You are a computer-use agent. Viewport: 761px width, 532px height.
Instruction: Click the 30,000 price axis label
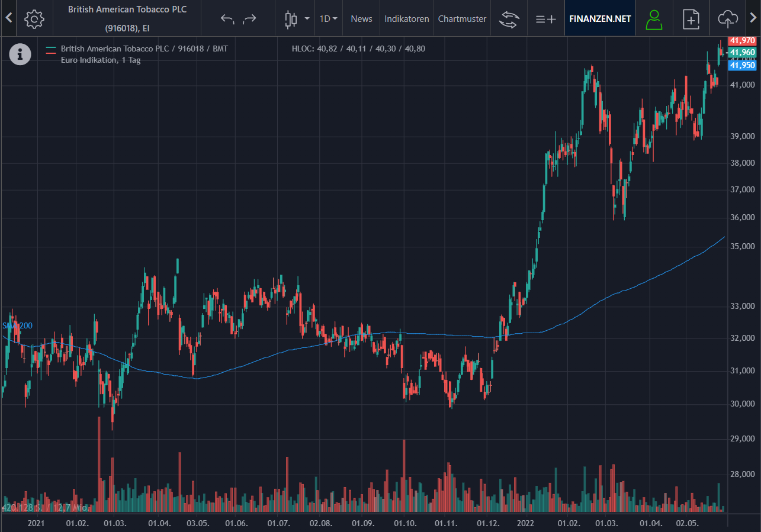pyautogui.click(x=742, y=404)
